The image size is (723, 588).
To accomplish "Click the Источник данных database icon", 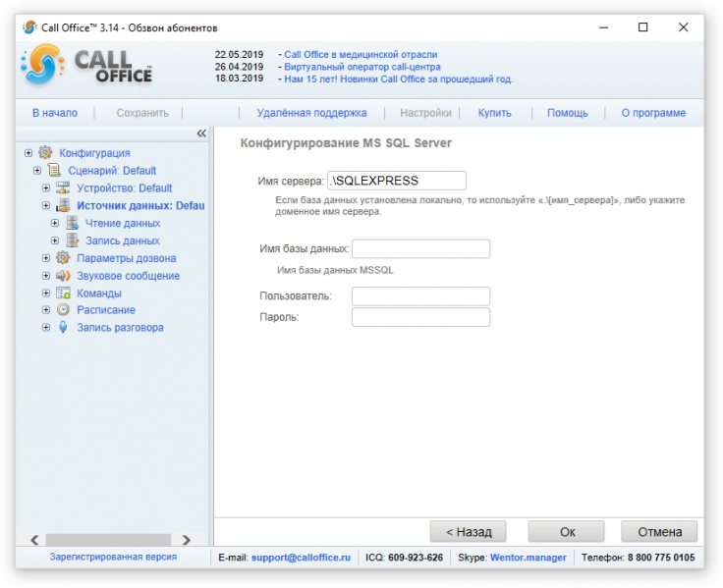I will 63,205.
